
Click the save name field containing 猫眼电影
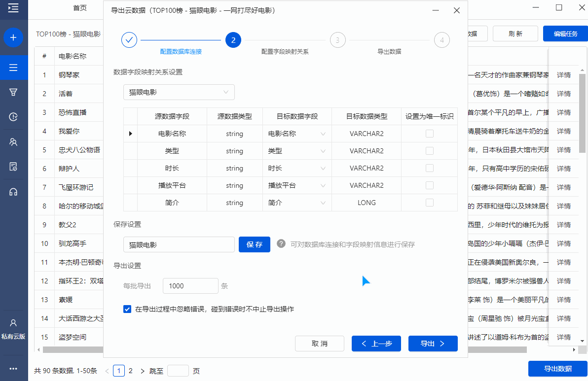(x=179, y=244)
